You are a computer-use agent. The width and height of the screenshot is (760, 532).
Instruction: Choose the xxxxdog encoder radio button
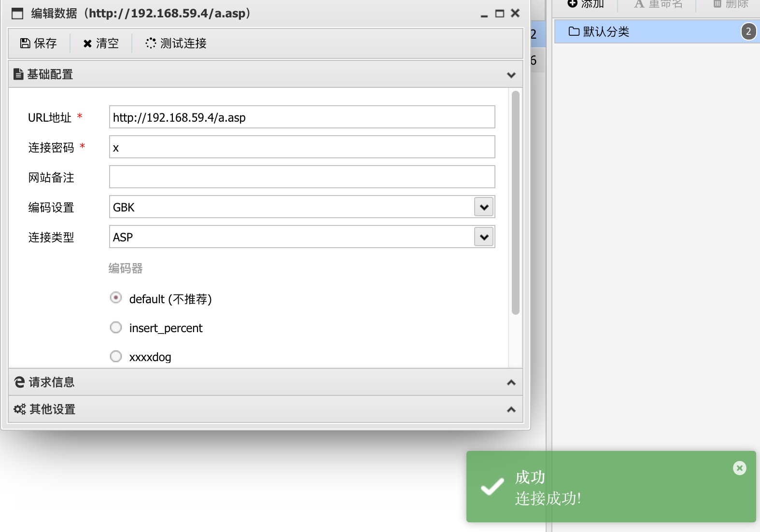(116, 357)
